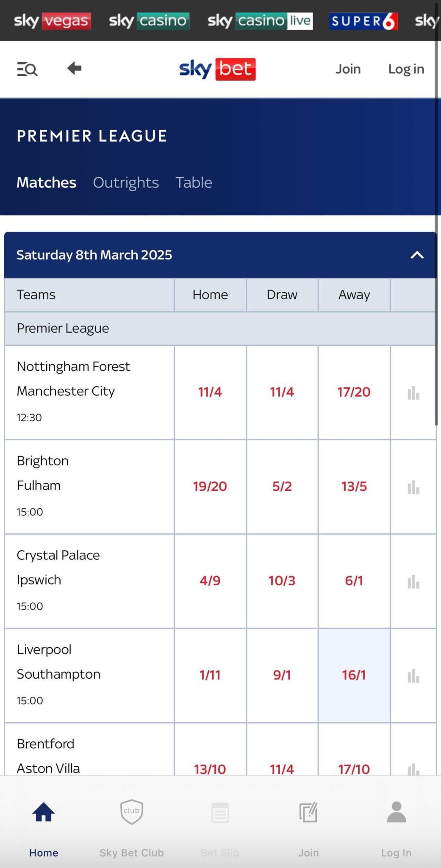This screenshot has width=441, height=868.
Task: Select 11/4 odds for Nottingham Forest home win
Action: coord(210,392)
